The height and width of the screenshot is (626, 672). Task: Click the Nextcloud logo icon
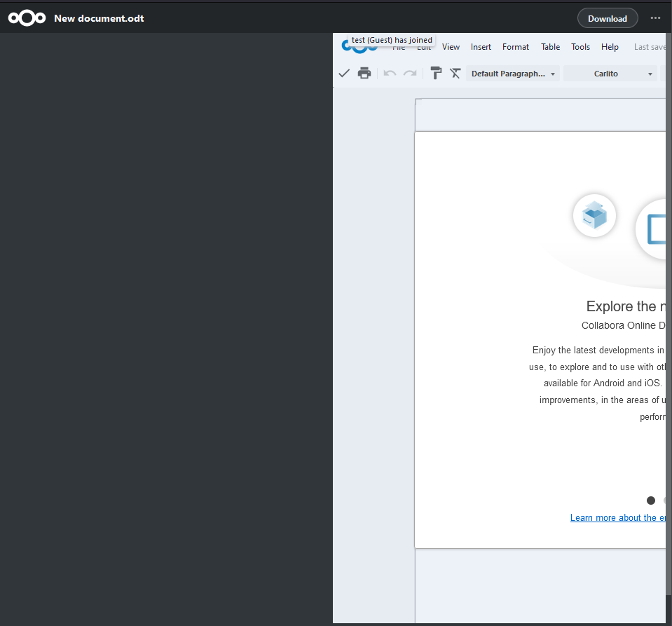pos(27,18)
